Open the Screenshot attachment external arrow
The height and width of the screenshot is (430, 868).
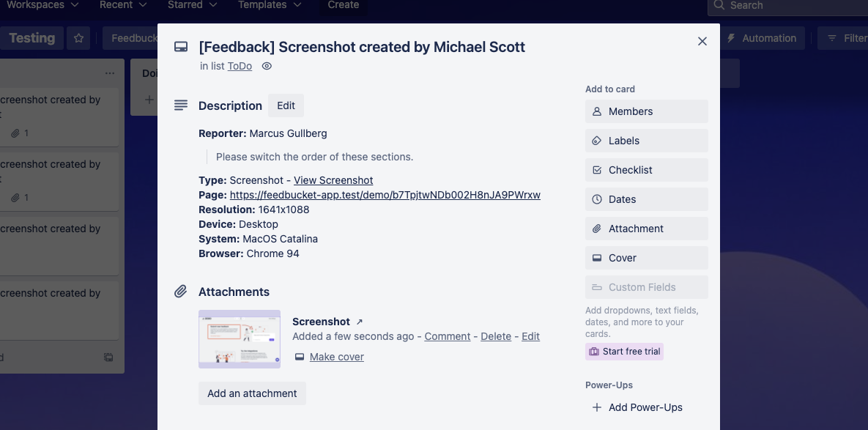pos(359,322)
